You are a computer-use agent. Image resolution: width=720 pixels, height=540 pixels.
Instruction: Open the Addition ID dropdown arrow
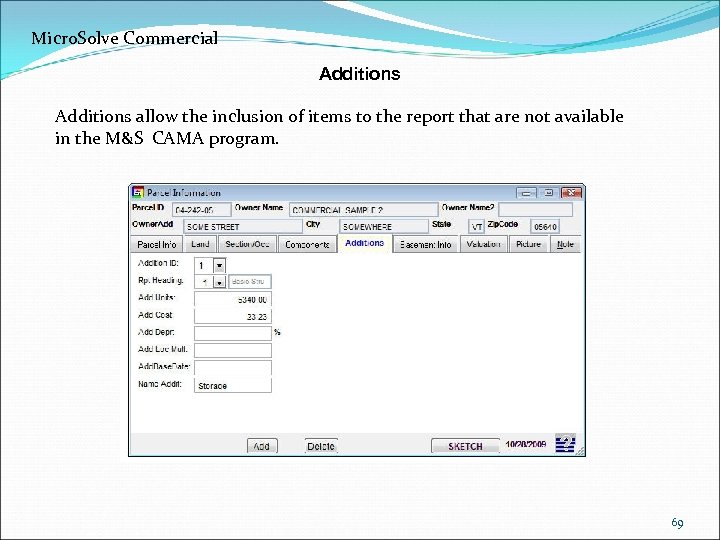click(219, 265)
